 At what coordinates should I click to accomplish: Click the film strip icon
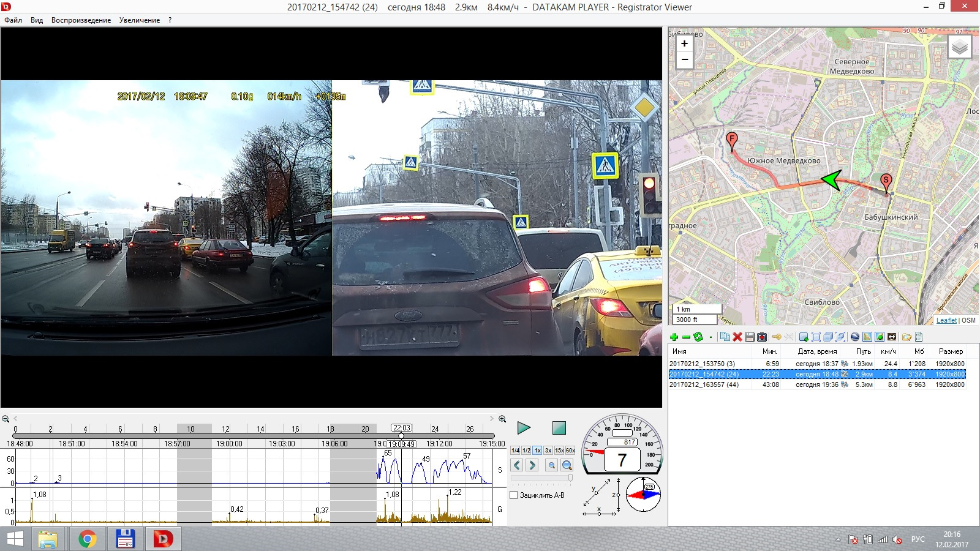pyautogui.click(x=892, y=337)
